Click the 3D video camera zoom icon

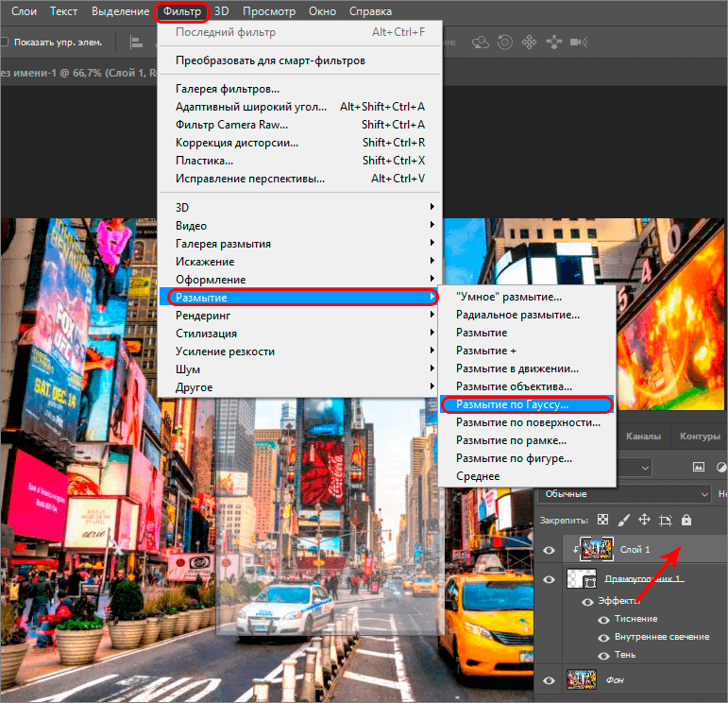pyautogui.click(x=579, y=43)
